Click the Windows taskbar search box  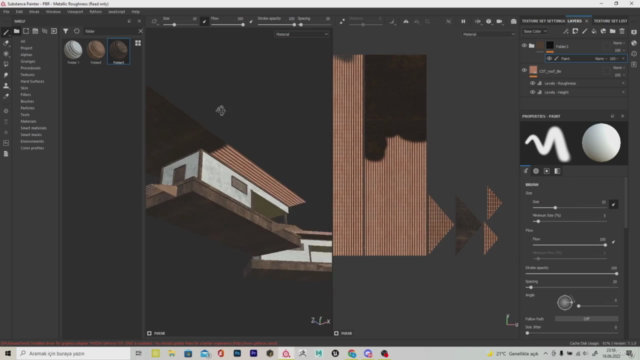click(x=73, y=353)
